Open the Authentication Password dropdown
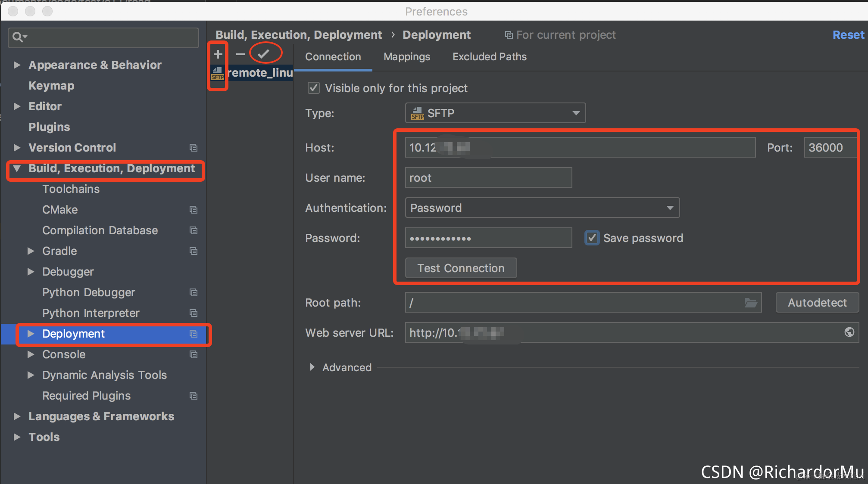The width and height of the screenshot is (868, 484). click(x=542, y=208)
